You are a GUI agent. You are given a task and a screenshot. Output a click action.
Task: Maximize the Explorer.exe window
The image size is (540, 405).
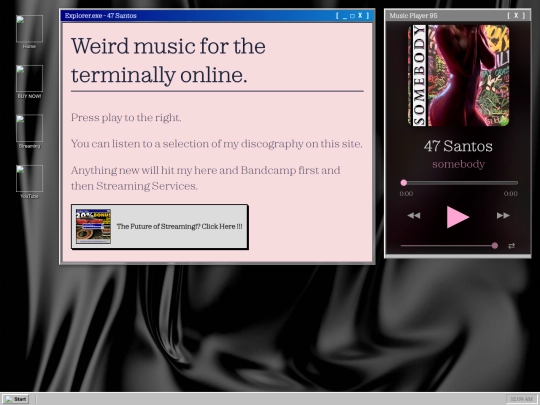coord(352,16)
